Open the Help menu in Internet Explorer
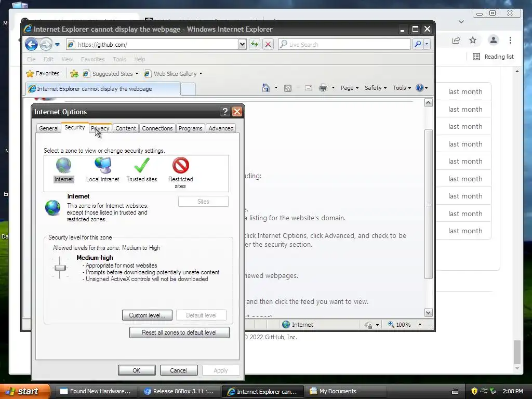Viewport: 532px width, 399px height. tap(139, 59)
